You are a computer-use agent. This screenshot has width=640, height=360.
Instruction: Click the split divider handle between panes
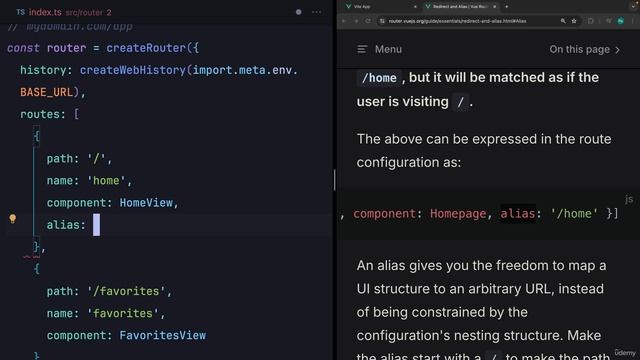(335, 180)
